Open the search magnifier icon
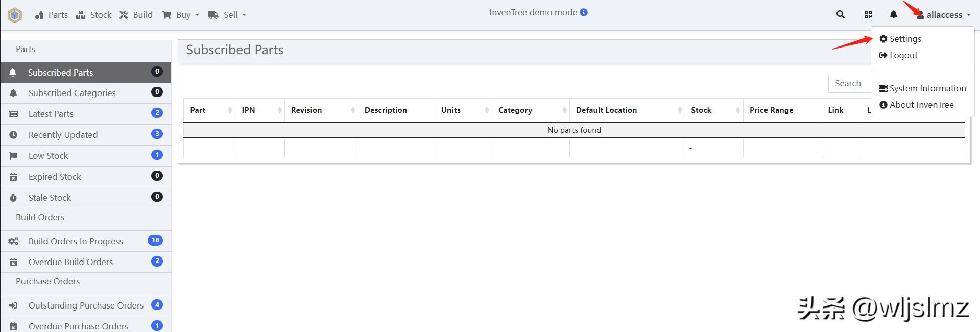Screen dimensions: 980x332 click(x=840, y=15)
